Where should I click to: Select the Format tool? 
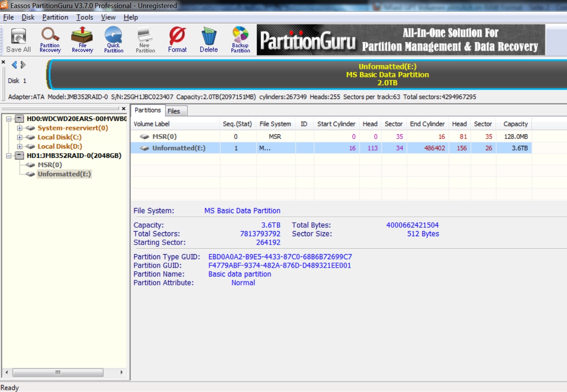coord(177,40)
